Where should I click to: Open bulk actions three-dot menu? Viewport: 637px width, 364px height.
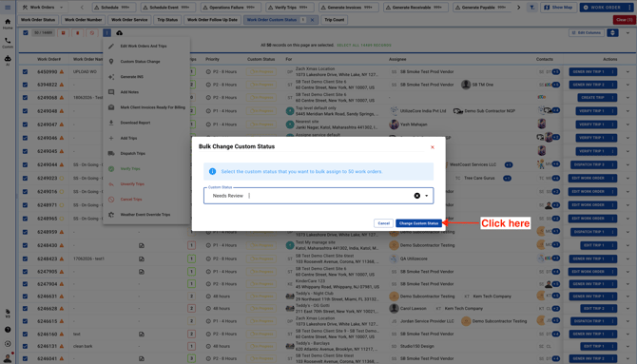106,33
